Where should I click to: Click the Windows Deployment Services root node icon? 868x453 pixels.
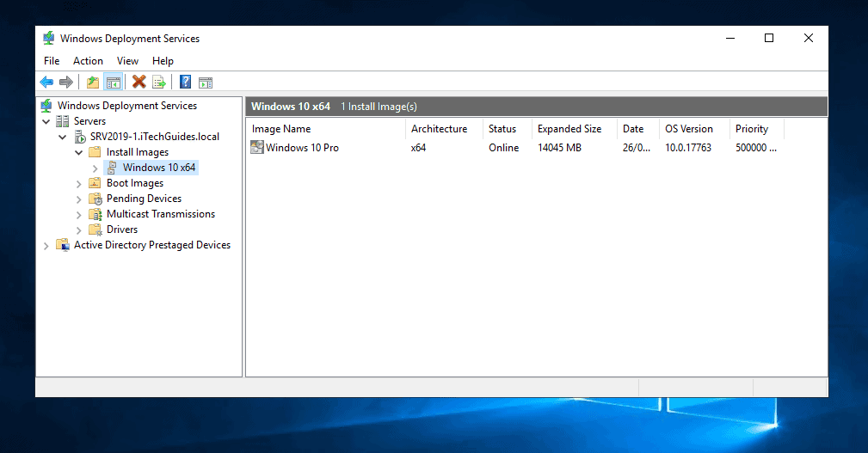pyautogui.click(x=46, y=105)
